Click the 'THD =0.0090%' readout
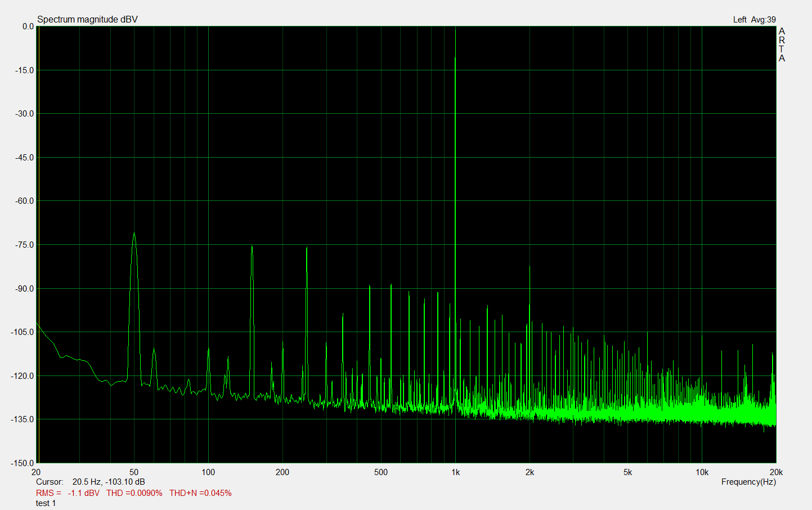Image resolution: width=812 pixels, height=510 pixels. click(x=134, y=493)
